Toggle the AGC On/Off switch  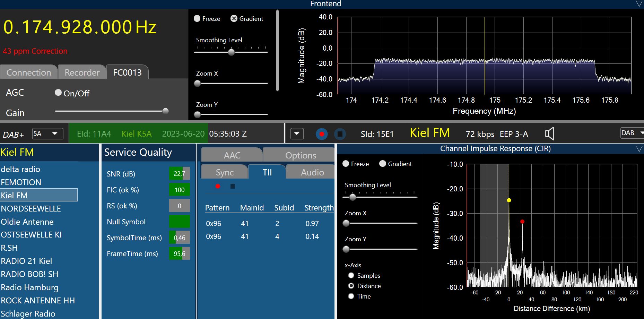click(58, 93)
